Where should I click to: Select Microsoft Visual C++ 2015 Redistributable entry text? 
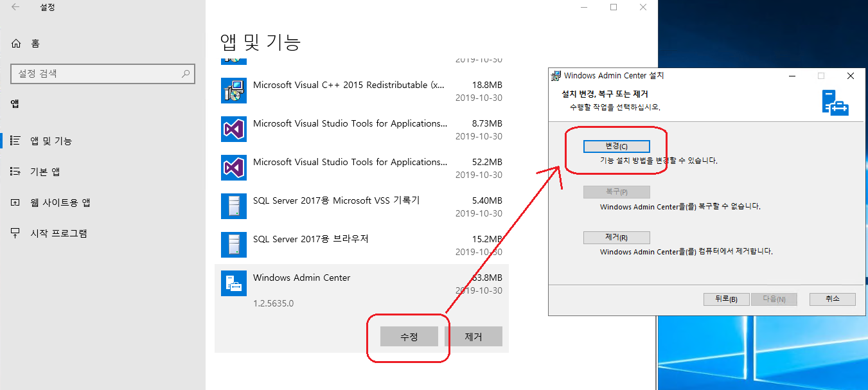point(349,85)
